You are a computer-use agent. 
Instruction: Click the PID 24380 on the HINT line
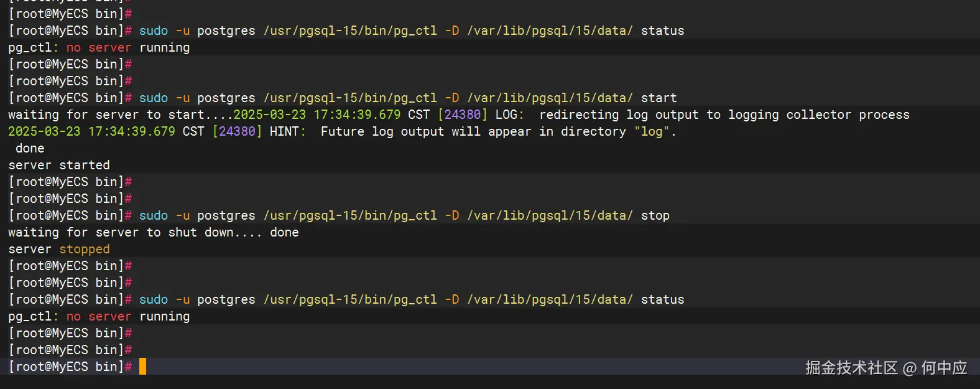tap(237, 131)
